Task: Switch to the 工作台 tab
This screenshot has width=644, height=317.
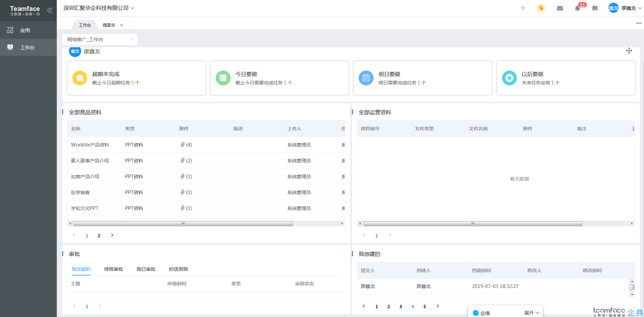Action: click(85, 25)
